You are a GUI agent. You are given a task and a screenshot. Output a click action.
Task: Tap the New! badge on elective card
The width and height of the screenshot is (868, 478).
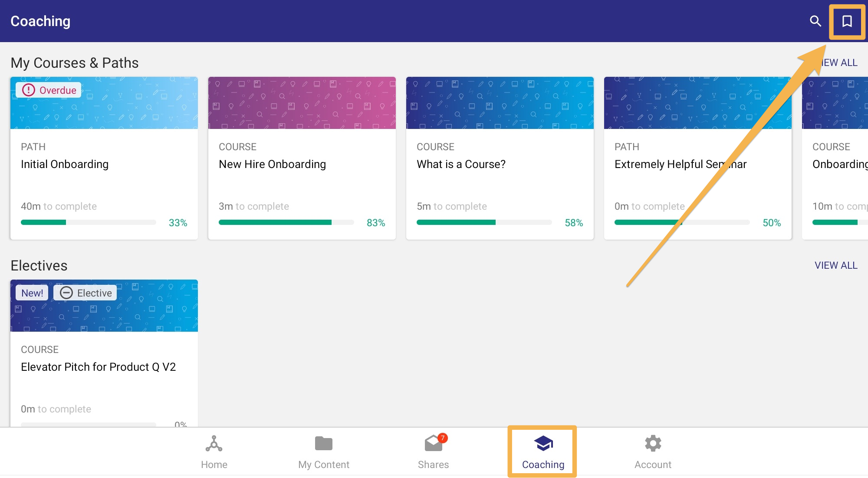[32, 293]
